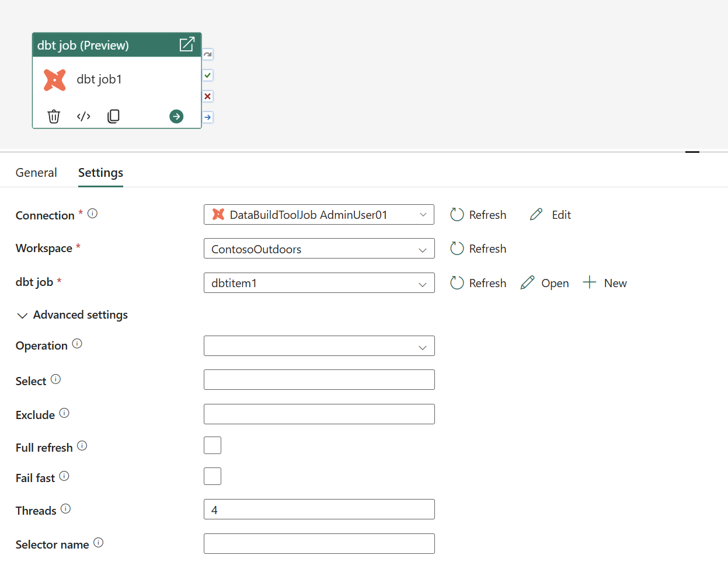Delete the dbt job1 activity with trash icon
The width and height of the screenshot is (728, 569).
(x=54, y=117)
